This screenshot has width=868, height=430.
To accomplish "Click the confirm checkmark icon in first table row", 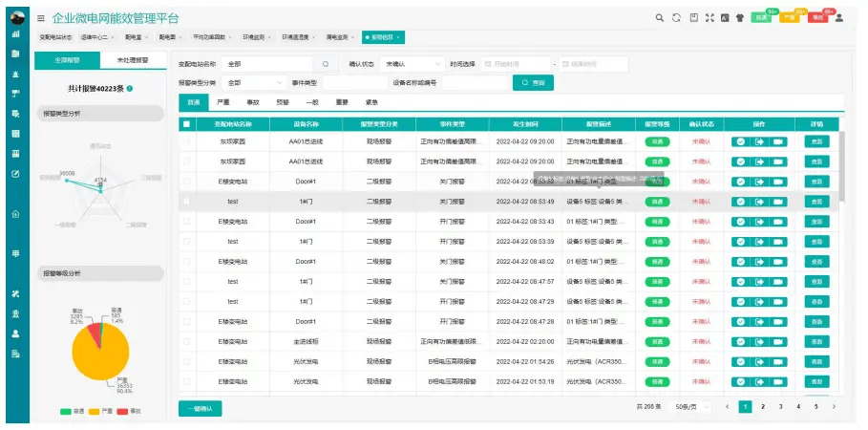I will pos(740,141).
